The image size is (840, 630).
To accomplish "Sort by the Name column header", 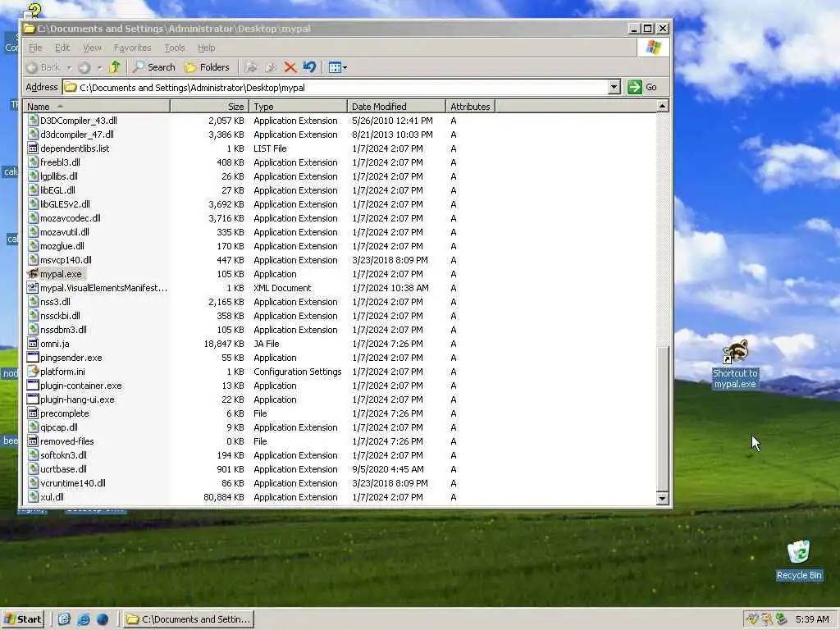I will [x=97, y=106].
